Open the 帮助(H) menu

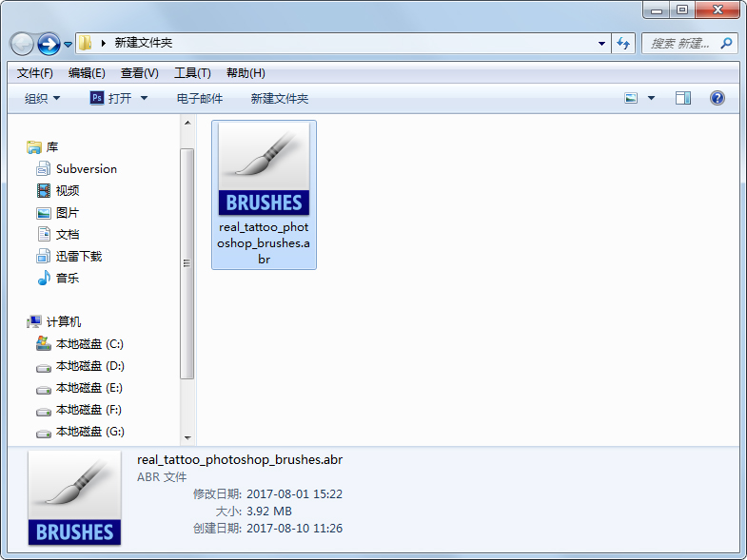click(246, 73)
